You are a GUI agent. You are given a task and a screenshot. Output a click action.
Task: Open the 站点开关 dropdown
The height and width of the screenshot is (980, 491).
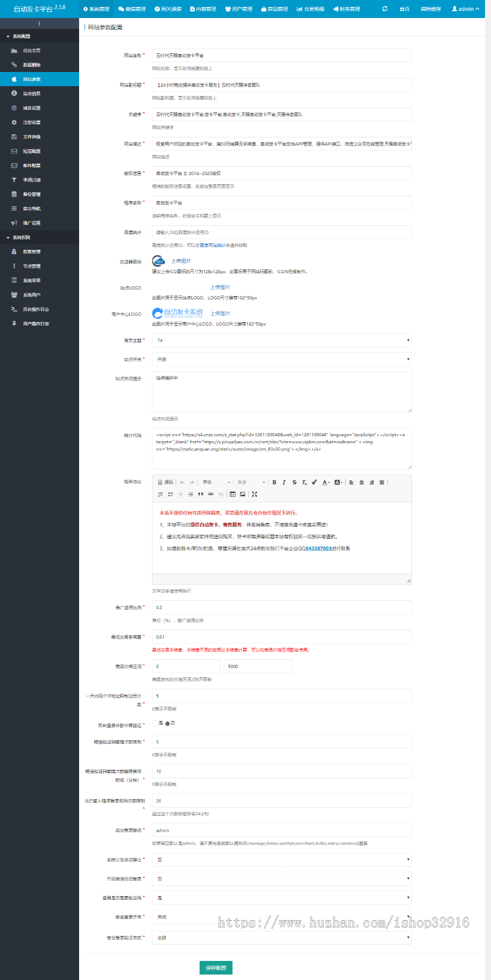(282, 359)
